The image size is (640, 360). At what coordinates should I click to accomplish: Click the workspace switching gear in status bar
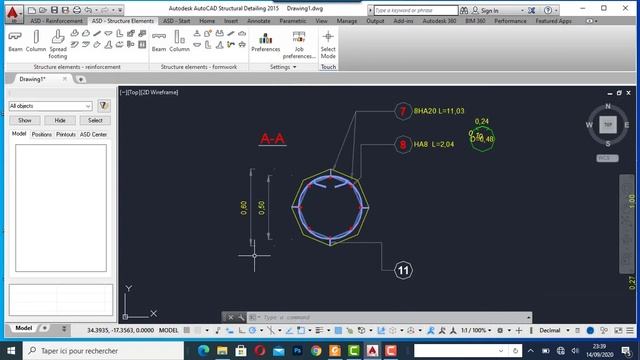500,330
